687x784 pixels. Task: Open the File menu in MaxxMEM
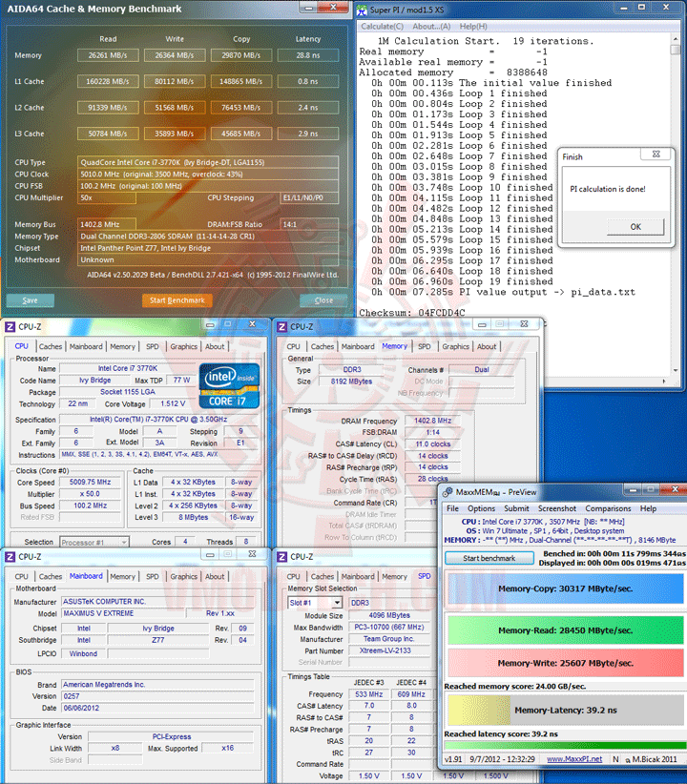pyautogui.click(x=453, y=508)
